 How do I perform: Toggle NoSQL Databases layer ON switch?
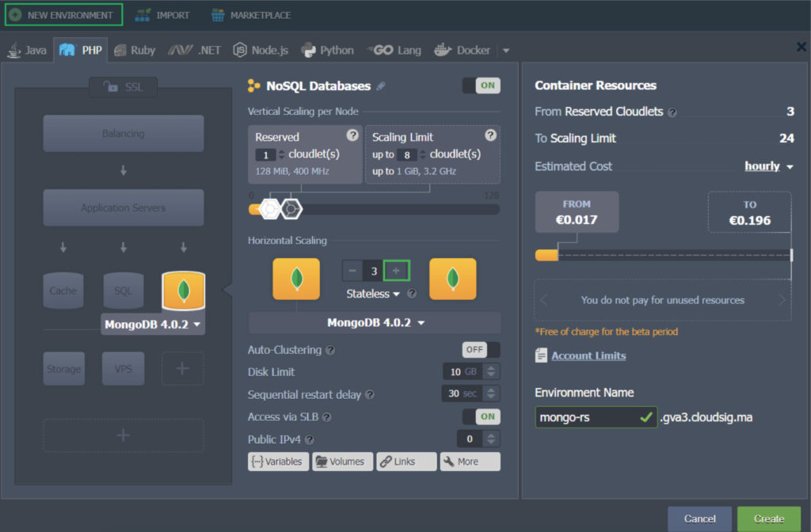tap(482, 85)
